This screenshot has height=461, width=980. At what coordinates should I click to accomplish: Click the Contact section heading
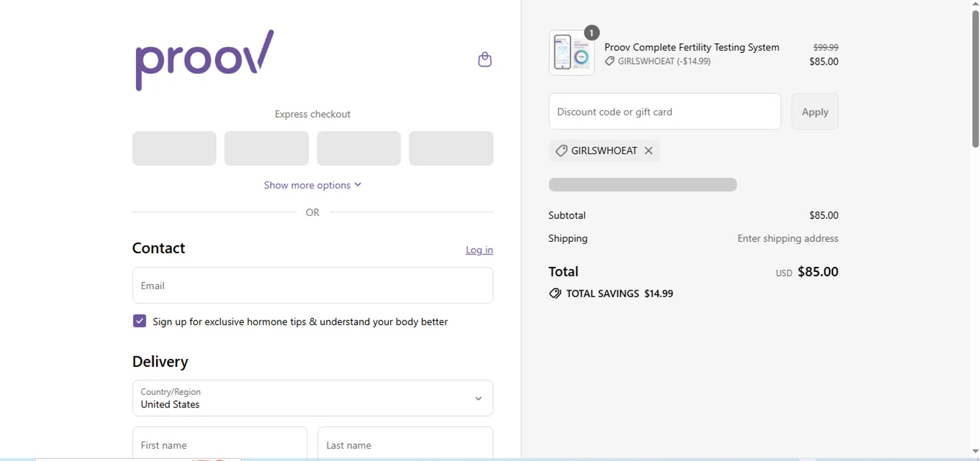point(159,248)
